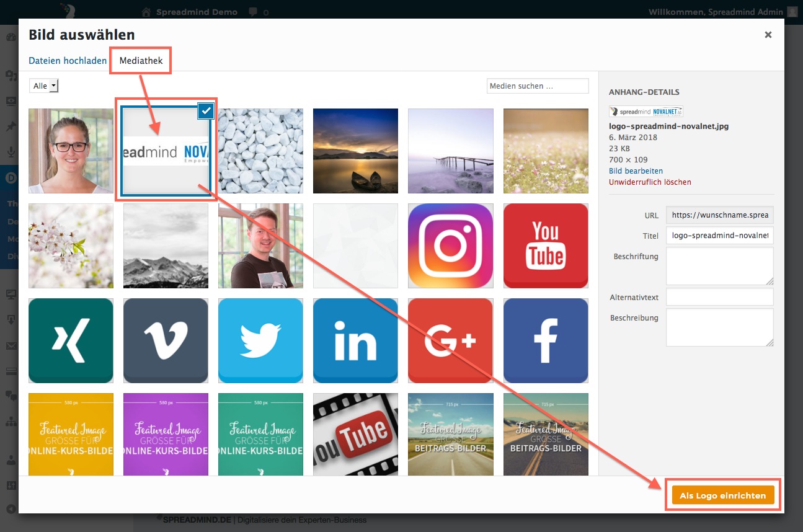Click the Alternativtext input field
The image size is (803, 532).
click(720, 297)
